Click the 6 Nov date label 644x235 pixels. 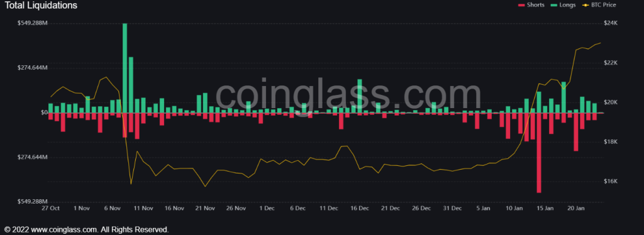[x=112, y=209]
